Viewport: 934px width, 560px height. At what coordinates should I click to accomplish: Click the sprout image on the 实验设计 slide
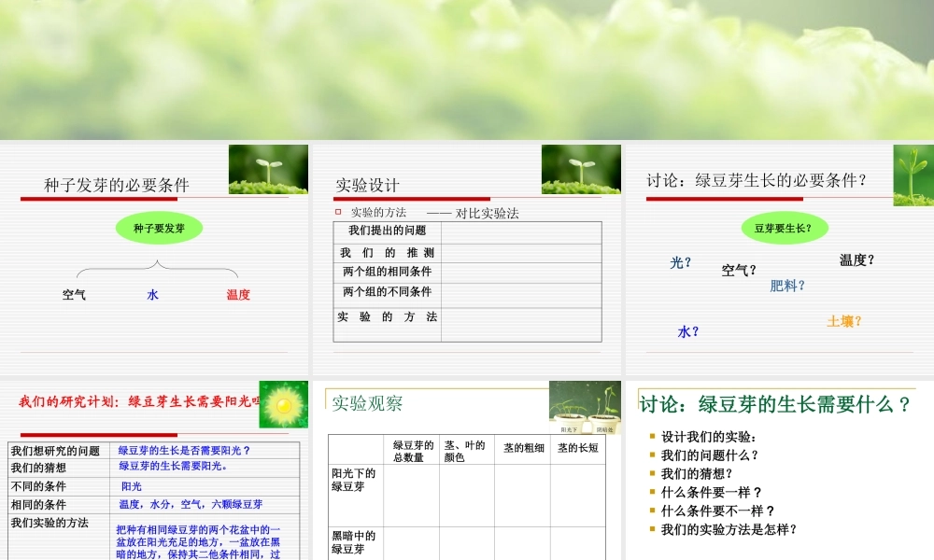(581, 172)
